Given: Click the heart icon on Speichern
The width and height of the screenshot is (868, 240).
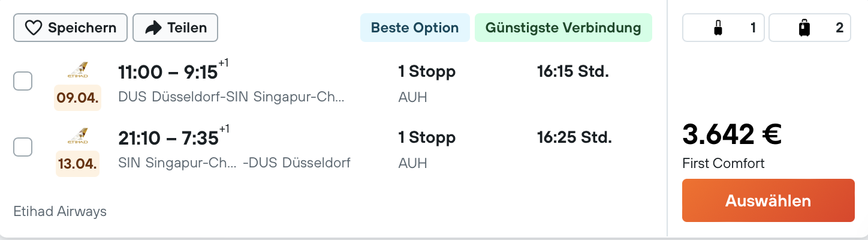Looking at the screenshot, I should (34, 28).
